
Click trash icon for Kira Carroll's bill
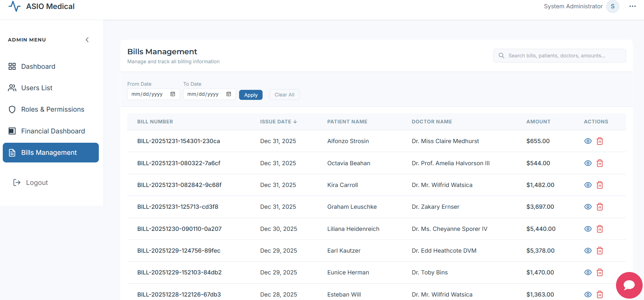tap(600, 185)
